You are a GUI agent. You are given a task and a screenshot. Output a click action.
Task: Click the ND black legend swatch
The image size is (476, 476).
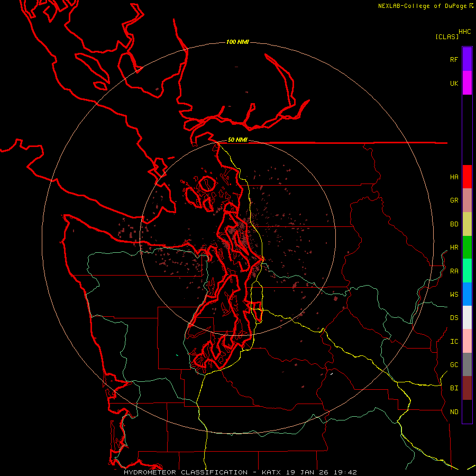click(467, 411)
